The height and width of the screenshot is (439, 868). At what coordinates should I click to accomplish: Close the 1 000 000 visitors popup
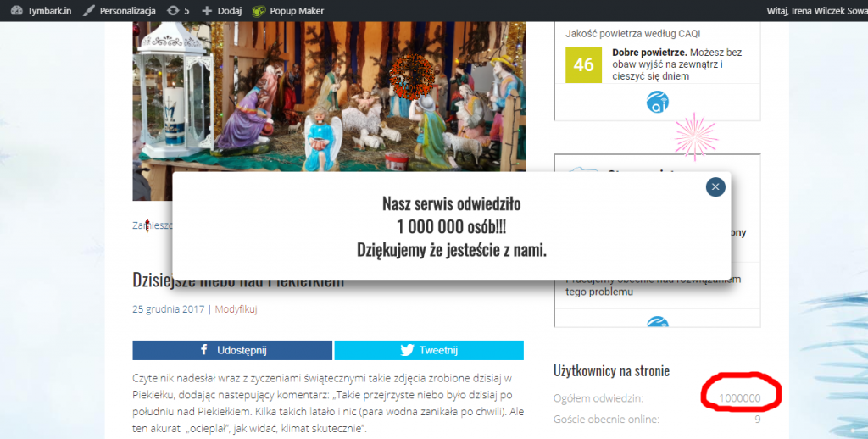tap(715, 187)
